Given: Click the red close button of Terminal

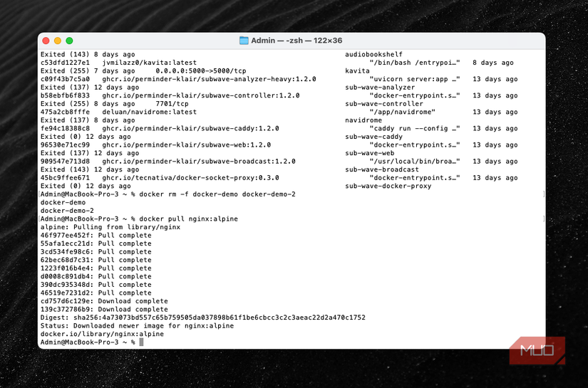Looking at the screenshot, I should tap(46, 41).
